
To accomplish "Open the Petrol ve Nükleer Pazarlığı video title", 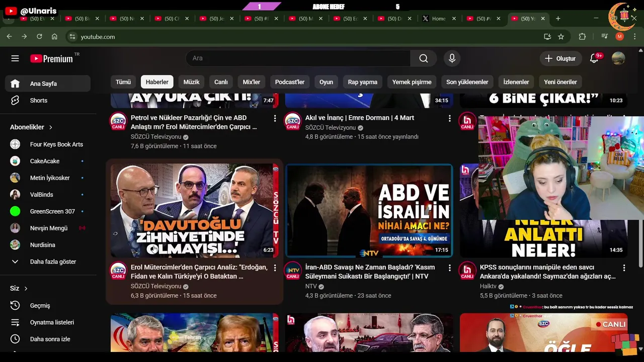I will 194,122.
